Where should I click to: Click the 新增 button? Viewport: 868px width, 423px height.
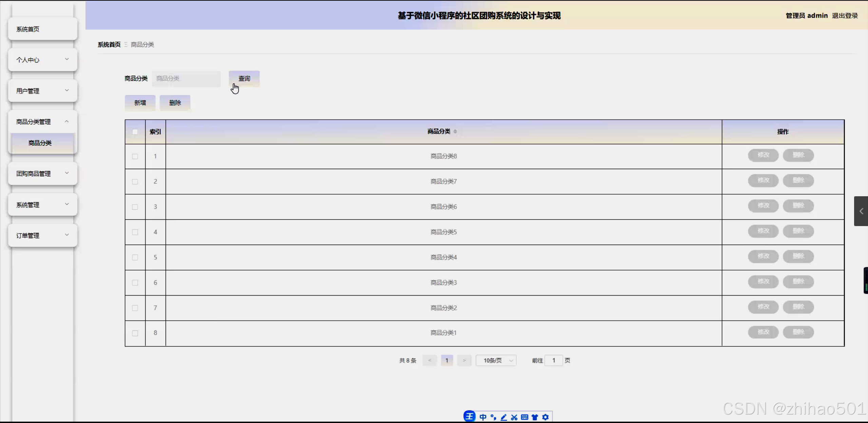(140, 103)
